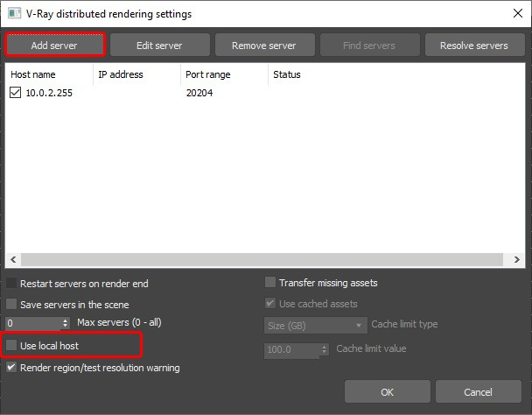The height and width of the screenshot is (415, 532).
Task: Click the horizontal scrollbar track
Action: click(262, 259)
